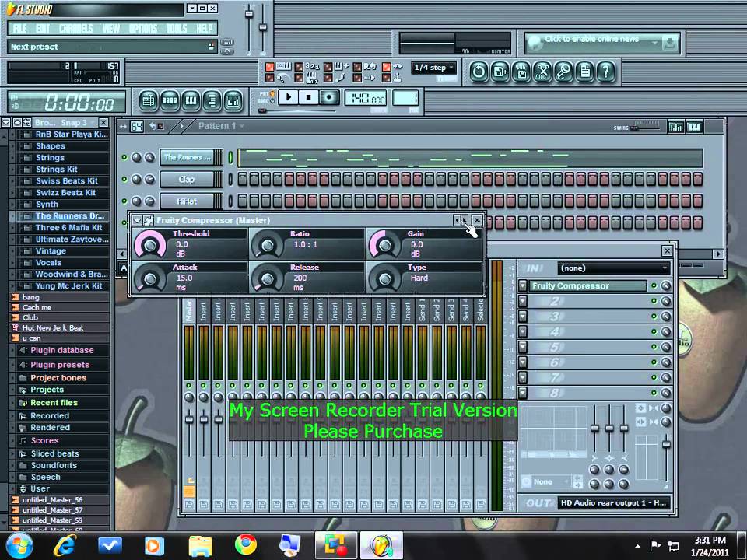Screen dimensions: 747x560
Task: Arm the record button
Action: pos(328,98)
